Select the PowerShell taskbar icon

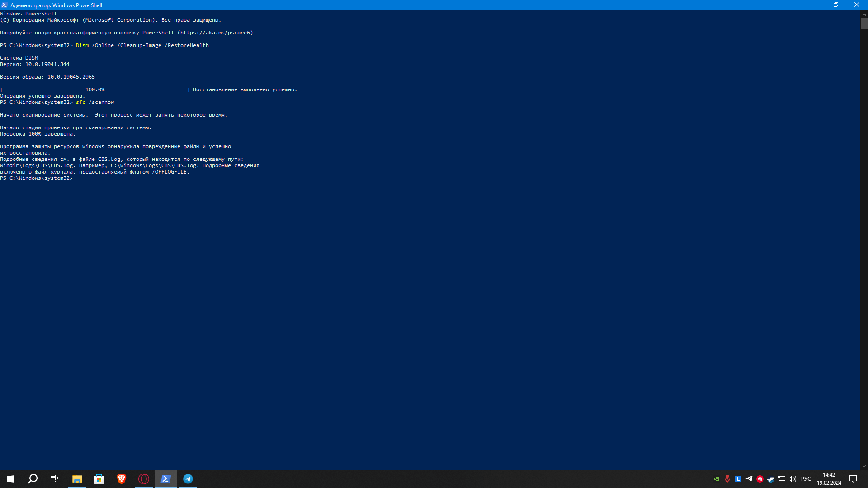166,479
